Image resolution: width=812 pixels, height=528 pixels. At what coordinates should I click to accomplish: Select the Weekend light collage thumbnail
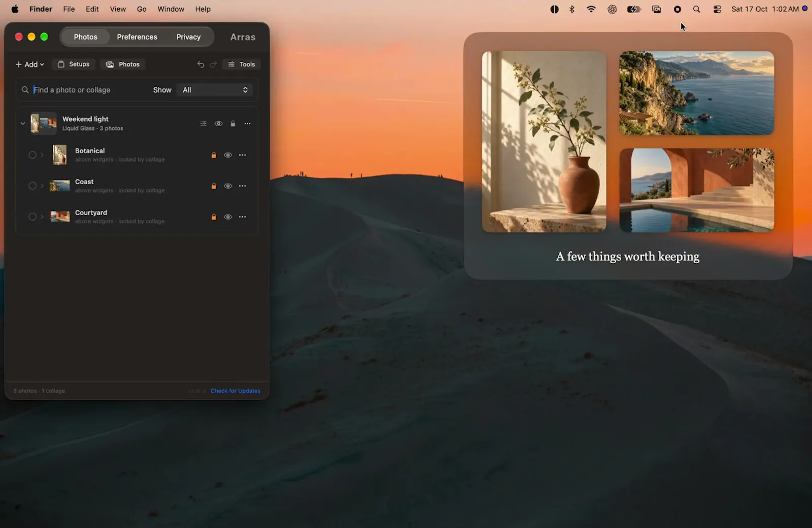point(44,123)
